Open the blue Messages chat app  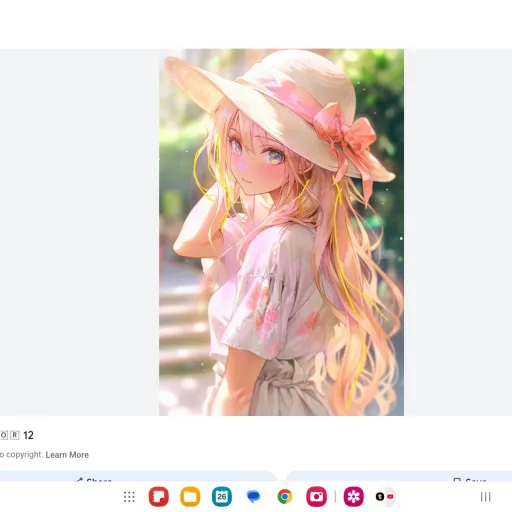click(253, 497)
